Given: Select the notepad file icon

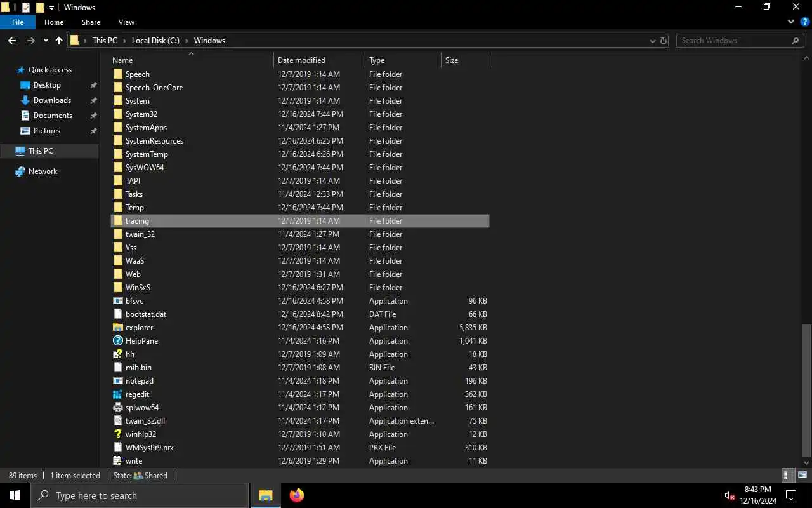Looking at the screenshot, I should [x=117, y=381].
